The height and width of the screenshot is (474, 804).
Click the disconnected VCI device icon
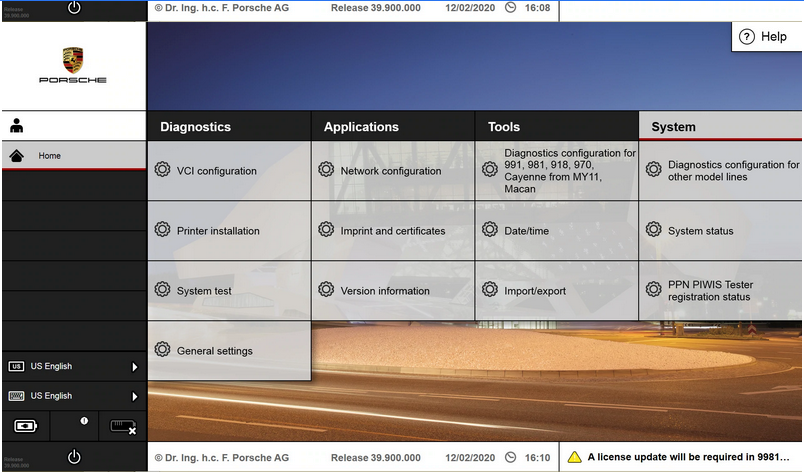click(123, 426)
